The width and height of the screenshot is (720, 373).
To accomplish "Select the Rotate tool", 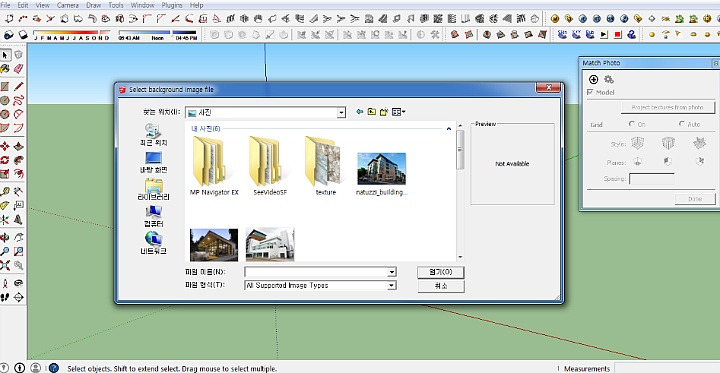I will click(5, 160).
